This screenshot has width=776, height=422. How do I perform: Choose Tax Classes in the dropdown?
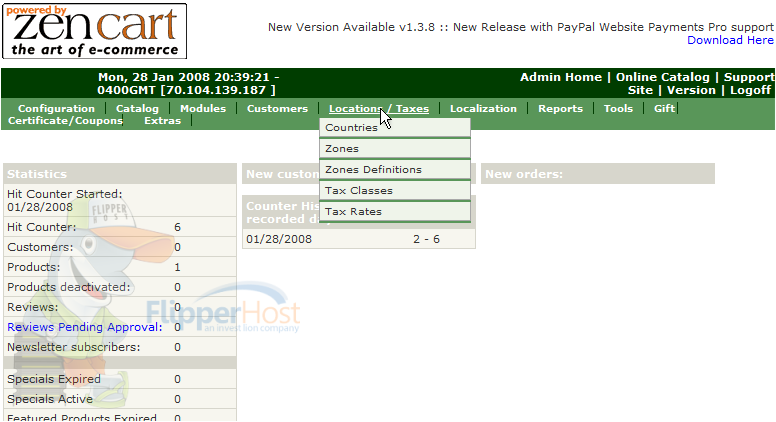[395, 190]
